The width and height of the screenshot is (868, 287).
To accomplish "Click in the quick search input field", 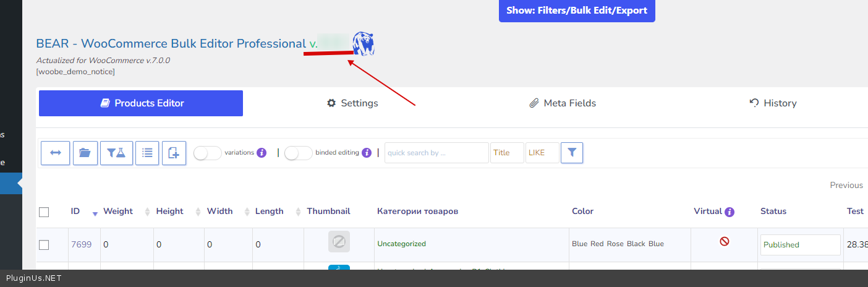I will pos(436,153).
